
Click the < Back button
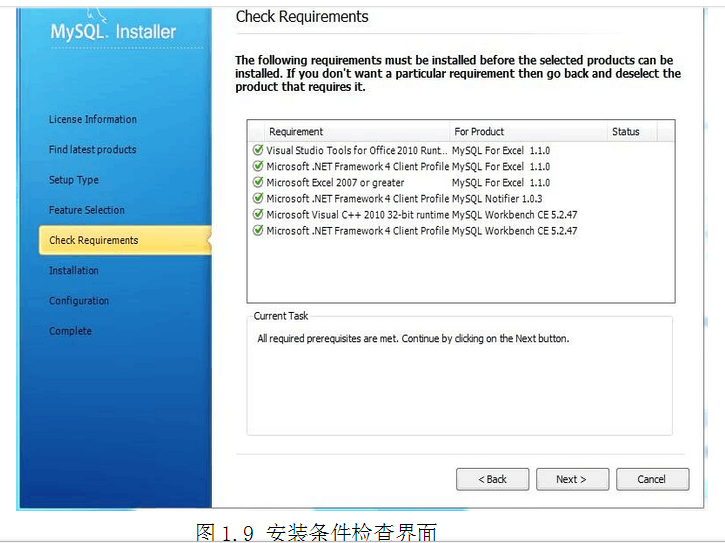click(492, 479)
